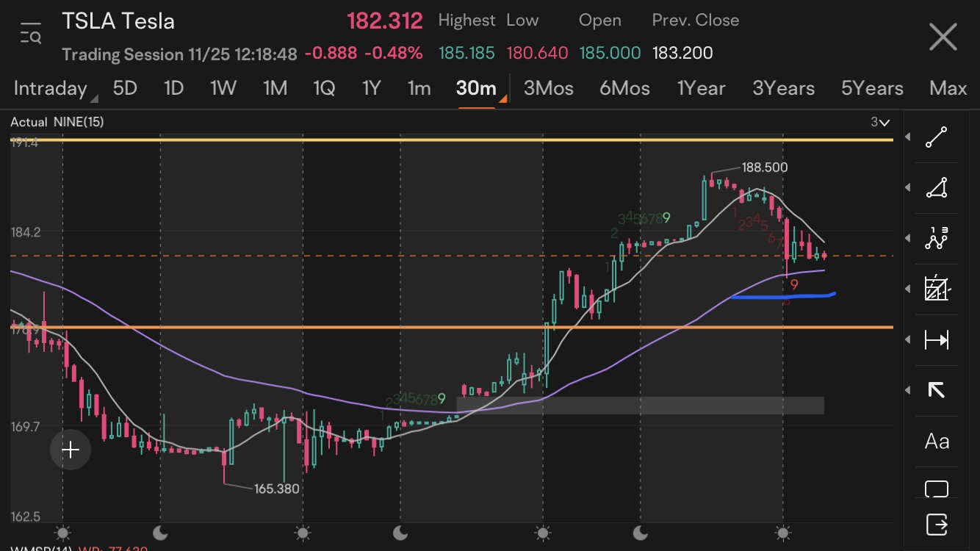Tap the 188.500 high price label
Screen dimensions: 980x551
(764, 168)
